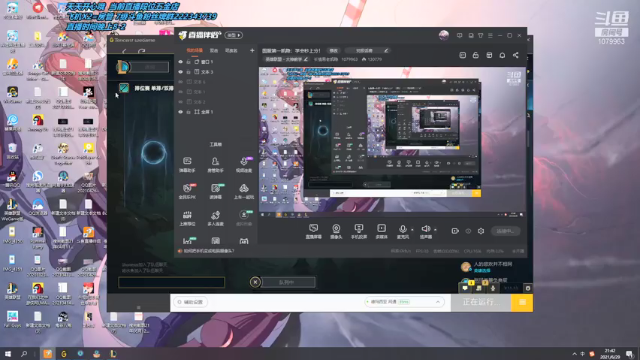Open the 上车一起玩 tool
The width and height of the screenshot is (640, 360).
point(244,191)
